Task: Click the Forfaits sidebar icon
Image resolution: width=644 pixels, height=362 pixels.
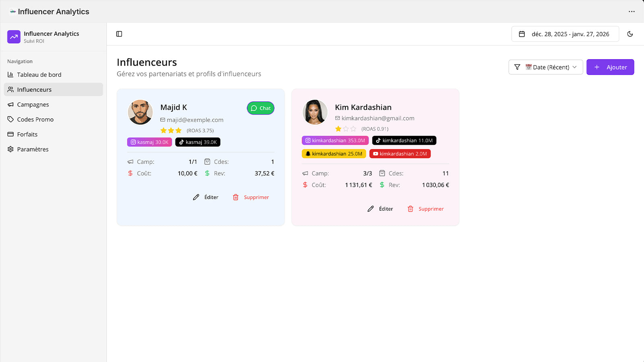Action: [10, 134]
